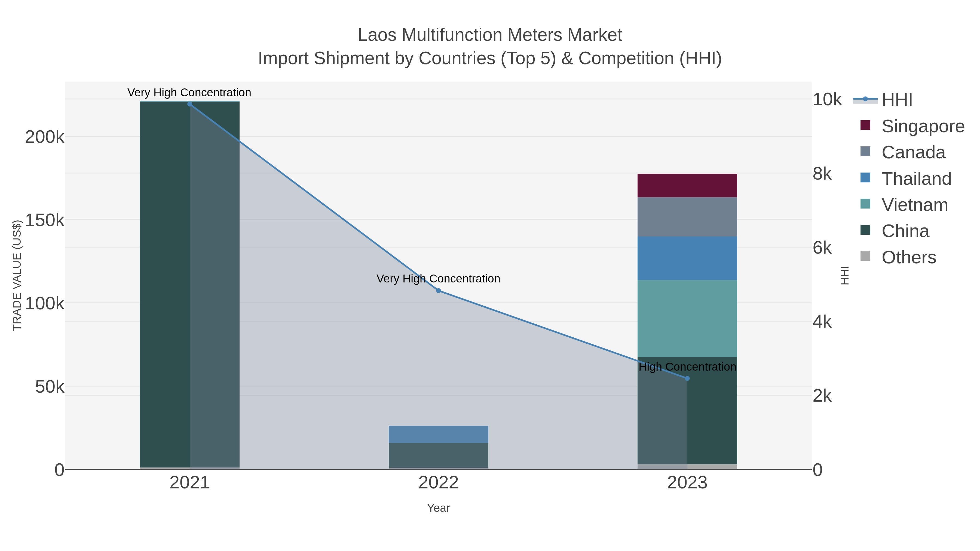980x551 pixels.
Task: Click the 150k left axis tick label
Action: (45, 220)
